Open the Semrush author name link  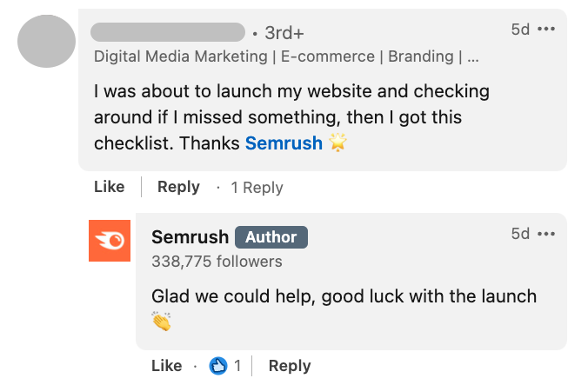pyautogui.click(x=190, y=237)
